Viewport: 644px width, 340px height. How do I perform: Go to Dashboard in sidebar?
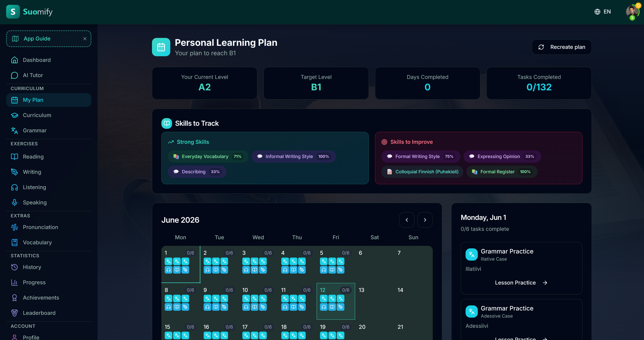coord(49,60)
